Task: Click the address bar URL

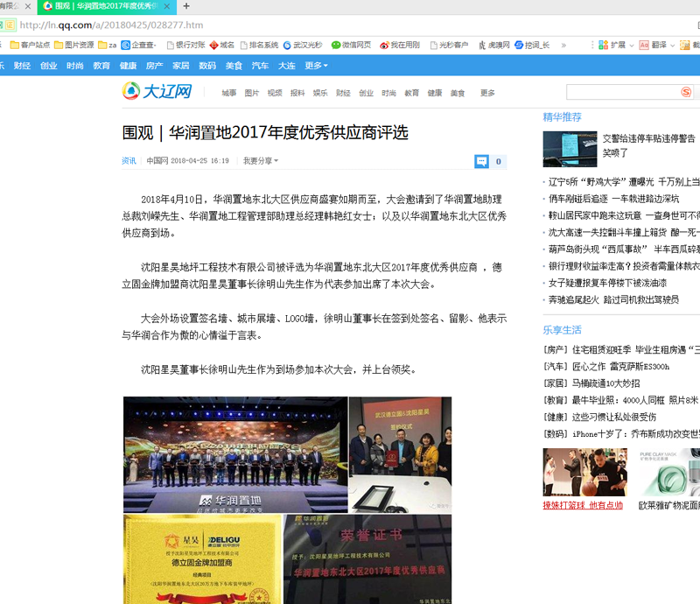Action: pos(111,25)
